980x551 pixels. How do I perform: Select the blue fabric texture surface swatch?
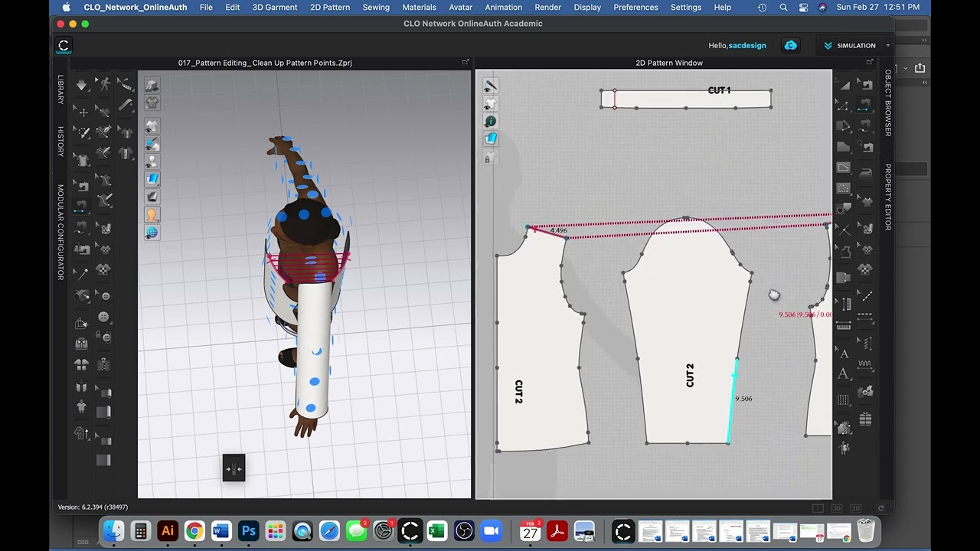pos(152,179)
